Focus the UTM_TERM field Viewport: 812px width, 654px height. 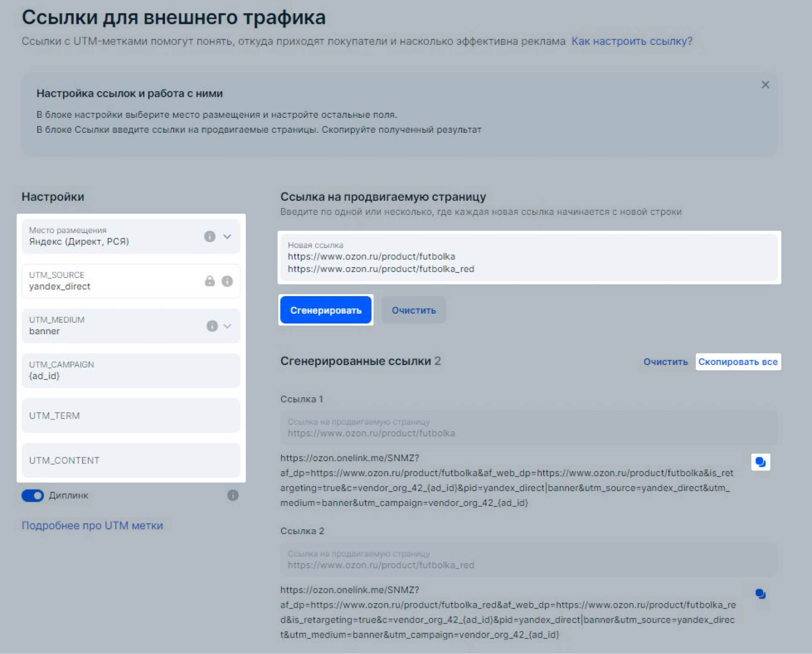(x=131, y=415)
